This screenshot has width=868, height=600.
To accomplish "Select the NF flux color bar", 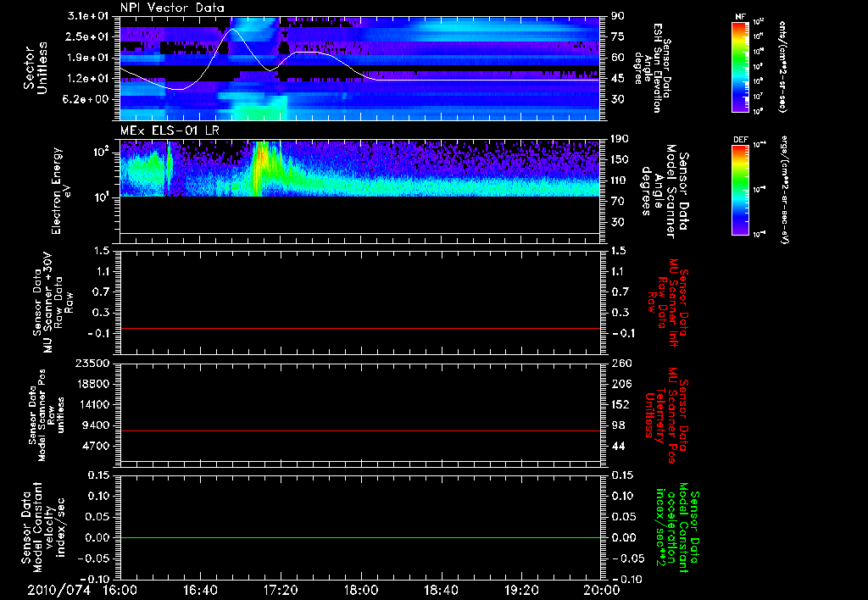I will pyautogui.click(x=740, y=66).
